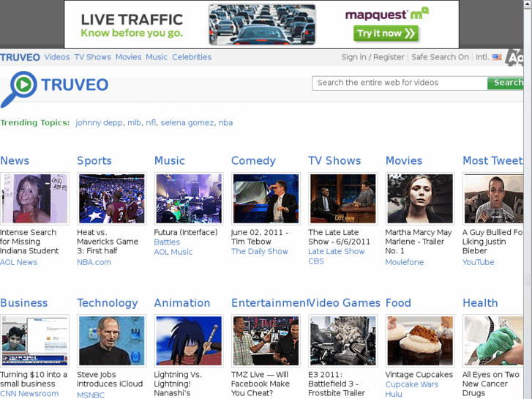Open the Technology category heading

108,303
